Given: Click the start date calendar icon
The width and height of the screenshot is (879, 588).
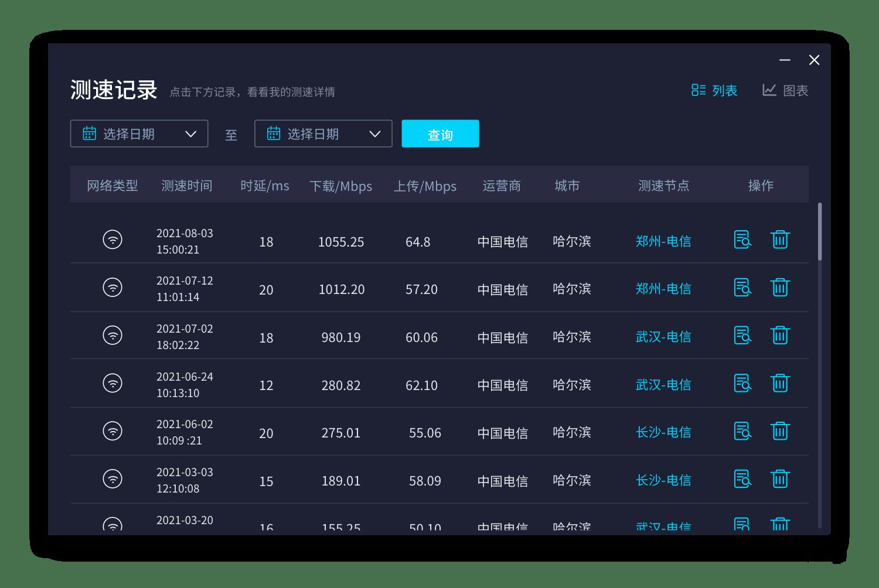Looking at the screenshot, I should coord(89,134).
